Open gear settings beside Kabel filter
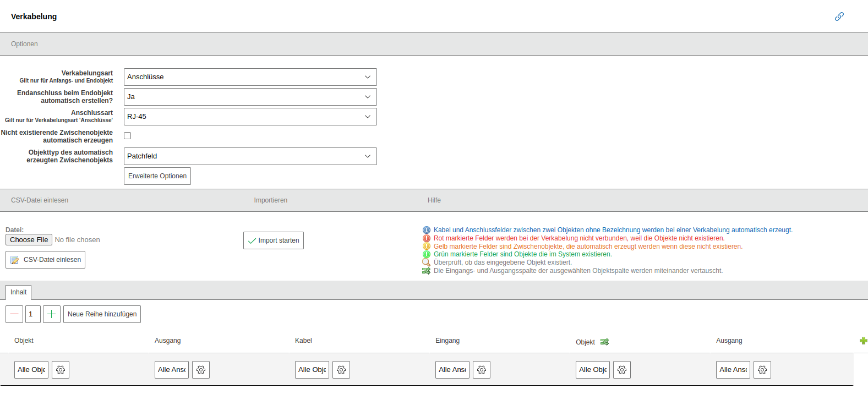 click(341, 370)
